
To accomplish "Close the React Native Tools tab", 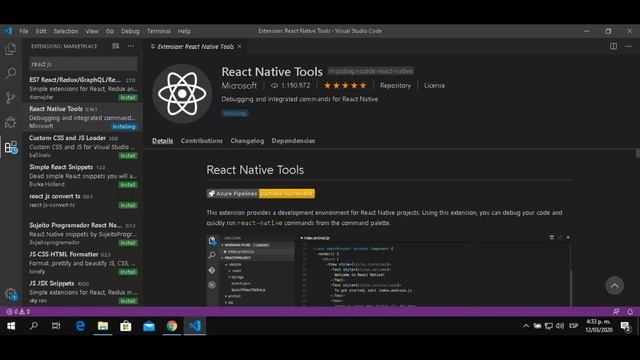I will [x=240, y=47].
